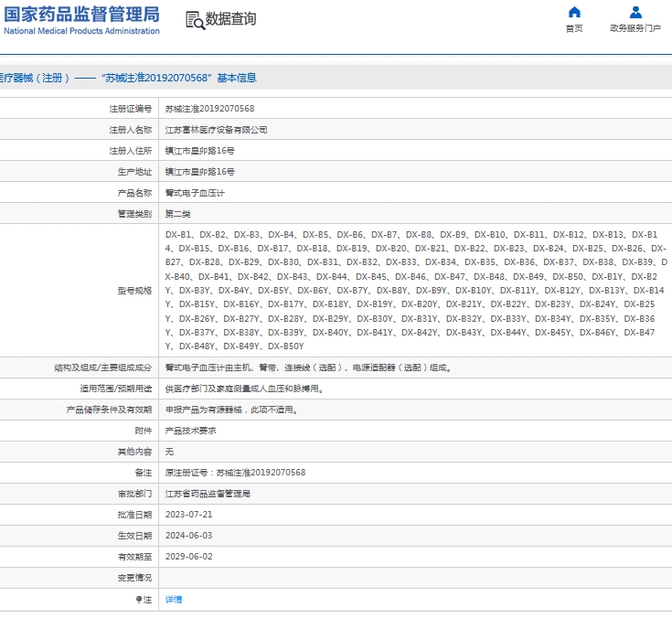
Task: Click the 适用范围 value 供医疗部门及家庭测量
Action: (244, 389)
